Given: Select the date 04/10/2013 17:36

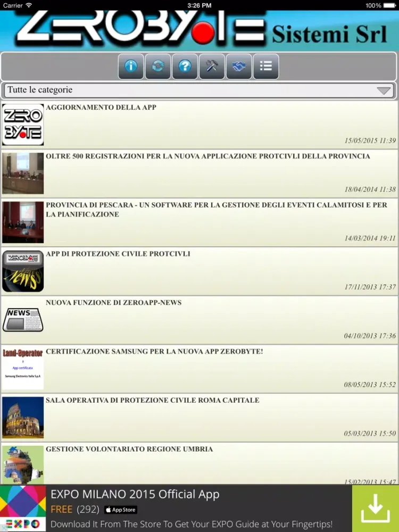Looking at the screenshot, I should click(x=370, y=336).
